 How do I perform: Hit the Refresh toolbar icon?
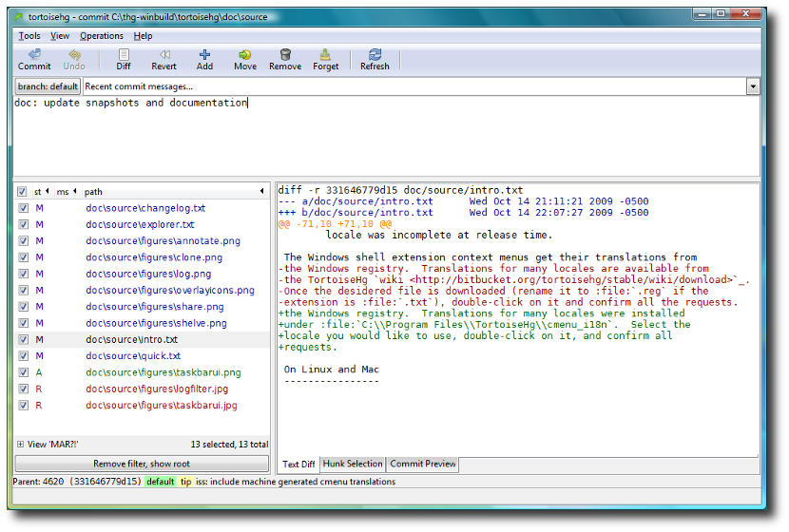click(x=375, y=55)
